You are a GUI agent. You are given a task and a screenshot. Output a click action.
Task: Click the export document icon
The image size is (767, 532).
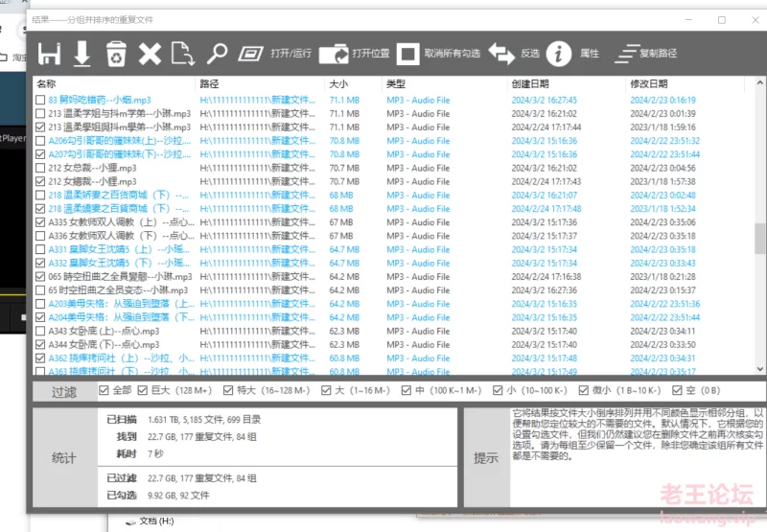coord(183,54)
